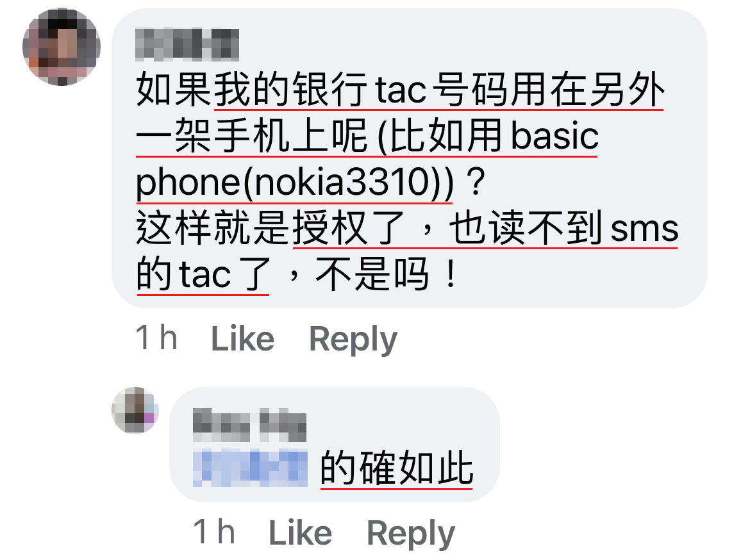Open the 1 h timestamp under top comment
The height and width of the screenshot is (560, 750).
pos(156,338)
